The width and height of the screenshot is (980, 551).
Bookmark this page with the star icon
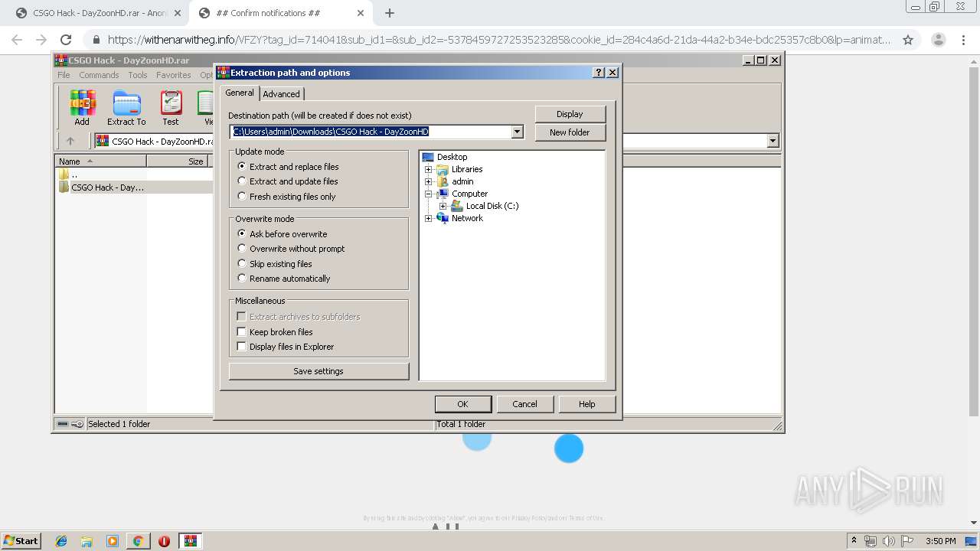[908, 40]
